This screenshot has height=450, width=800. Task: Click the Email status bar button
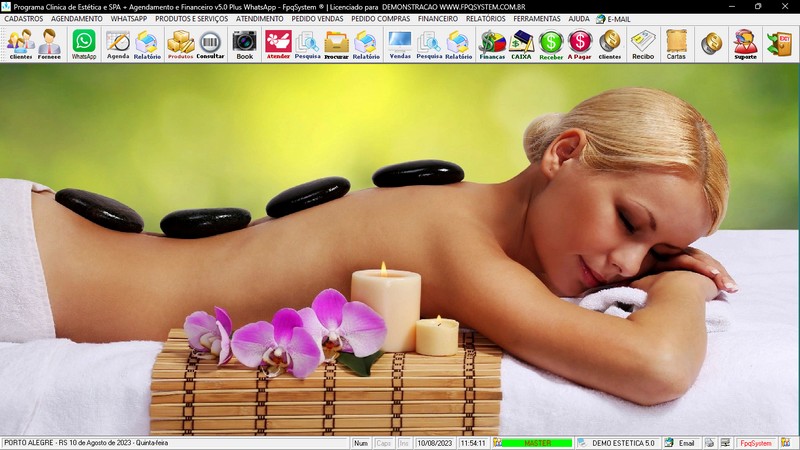(x=681, y=443)
